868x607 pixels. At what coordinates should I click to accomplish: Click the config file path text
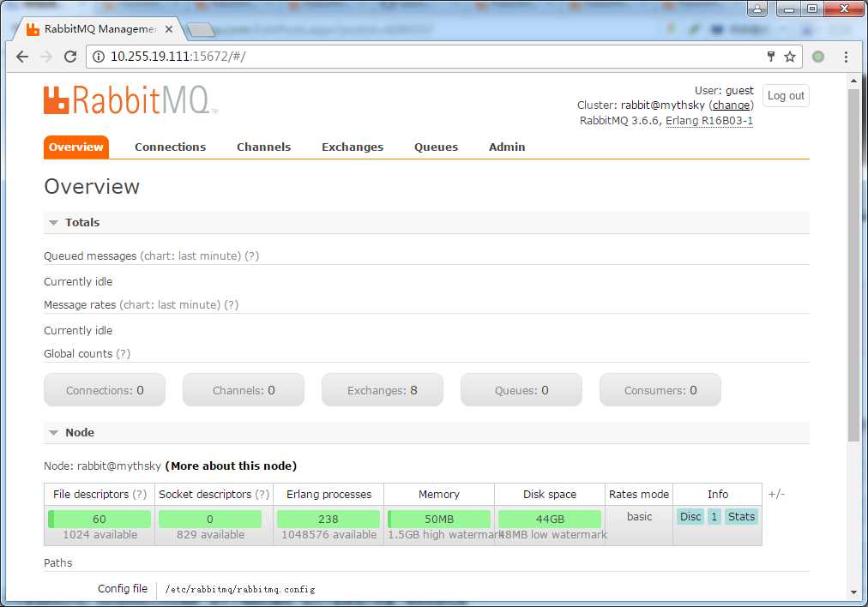(x=240, y=589)
